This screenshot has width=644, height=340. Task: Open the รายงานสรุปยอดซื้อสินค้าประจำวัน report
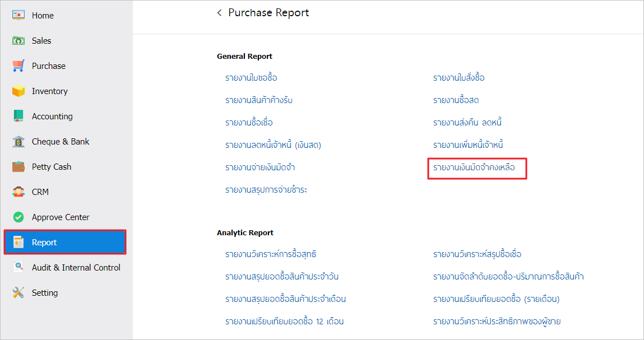coord(282,276)
